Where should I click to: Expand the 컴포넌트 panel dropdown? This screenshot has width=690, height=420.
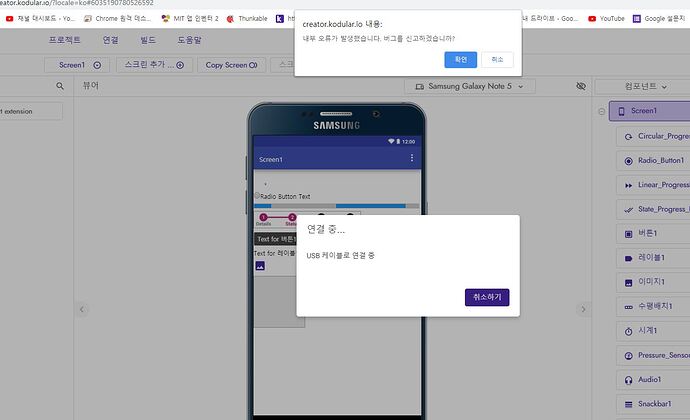(x=645, y=87)
